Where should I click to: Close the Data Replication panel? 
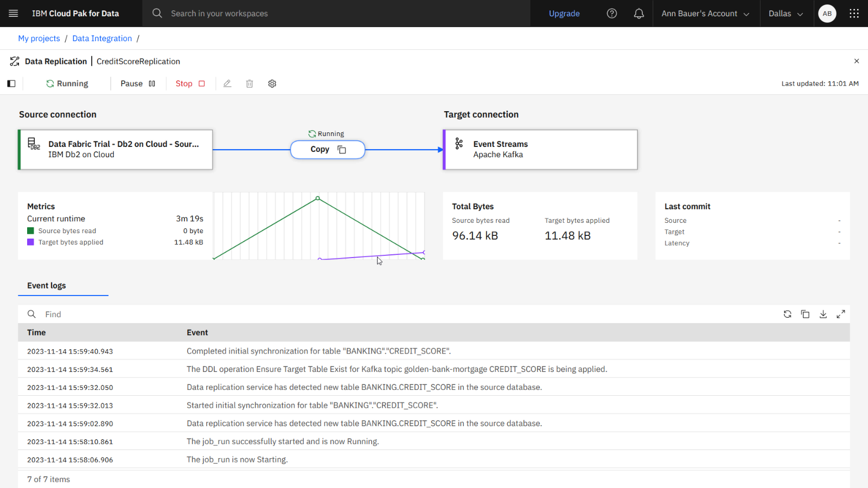coord(857,61)
